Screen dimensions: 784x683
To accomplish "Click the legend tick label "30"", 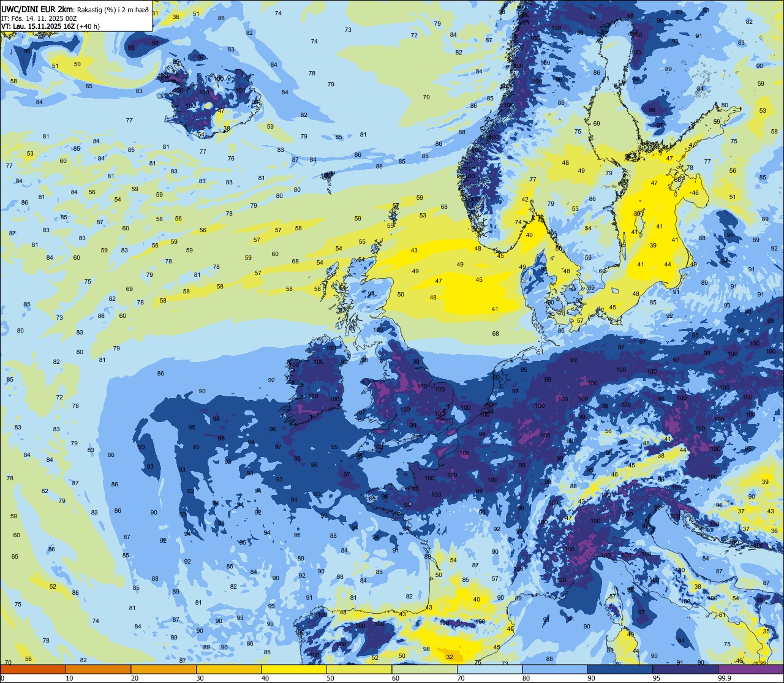I will coord(200,678).
